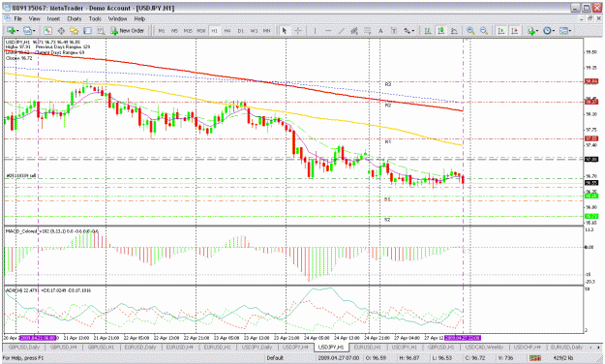605x364 pixels.
Task: Click the New Order button
Action: point(128,30)
